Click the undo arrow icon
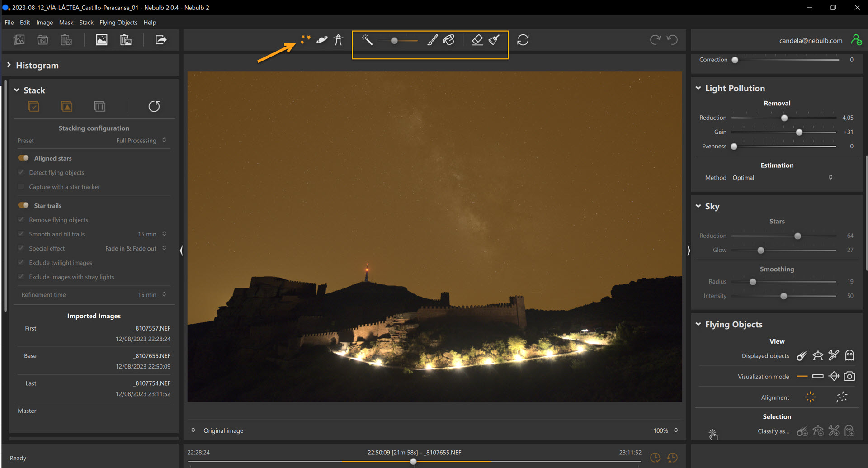868x468 pixels. coord(672,40)
